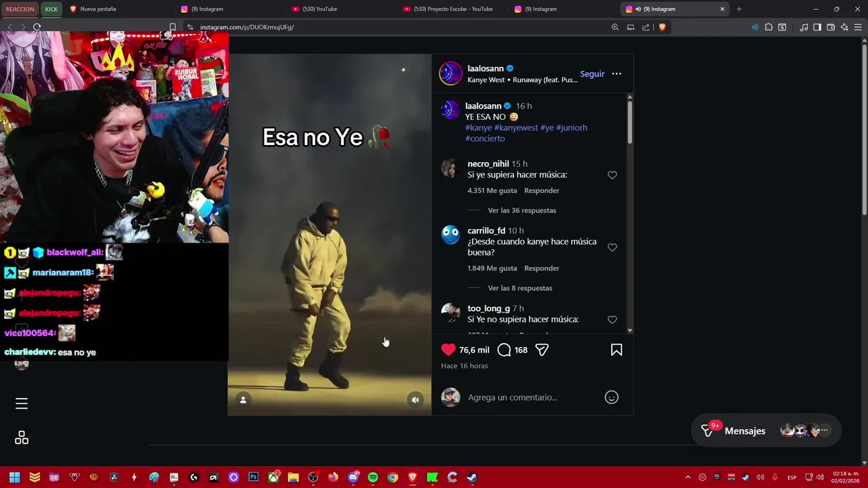This screenshot has width=868, height=488.
Task: Expand the hidden system tray icons
Action: (x=688, y=477)
